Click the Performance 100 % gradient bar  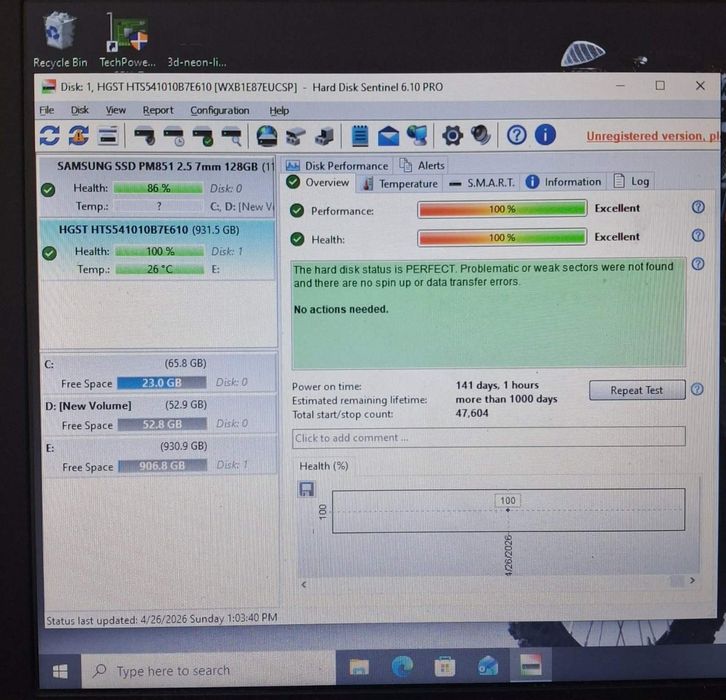[502, 209]
